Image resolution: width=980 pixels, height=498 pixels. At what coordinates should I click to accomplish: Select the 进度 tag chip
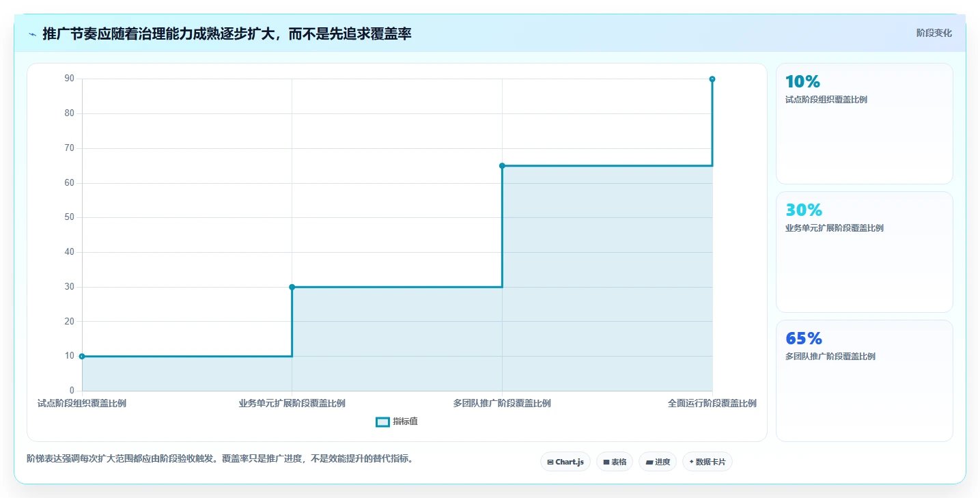pos(658,462)
